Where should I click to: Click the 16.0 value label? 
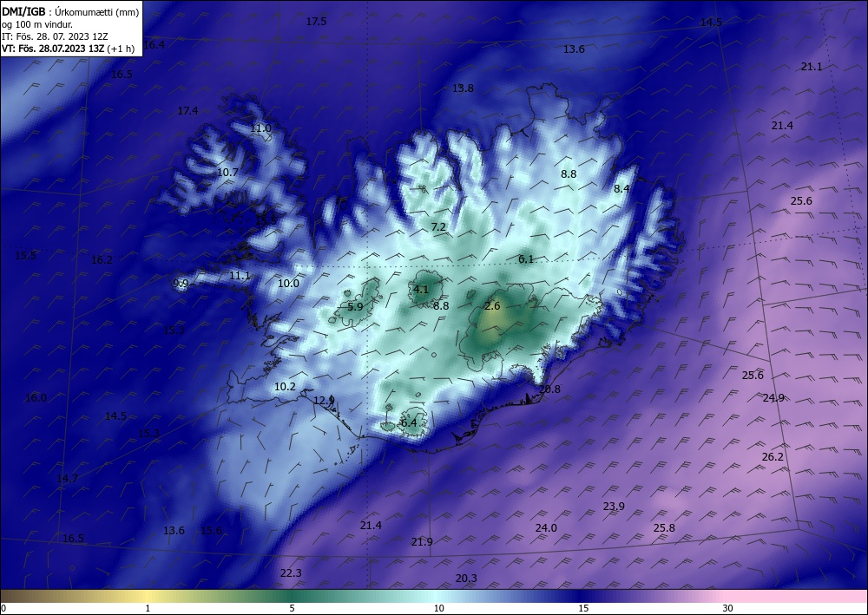[x=36, y=397]
